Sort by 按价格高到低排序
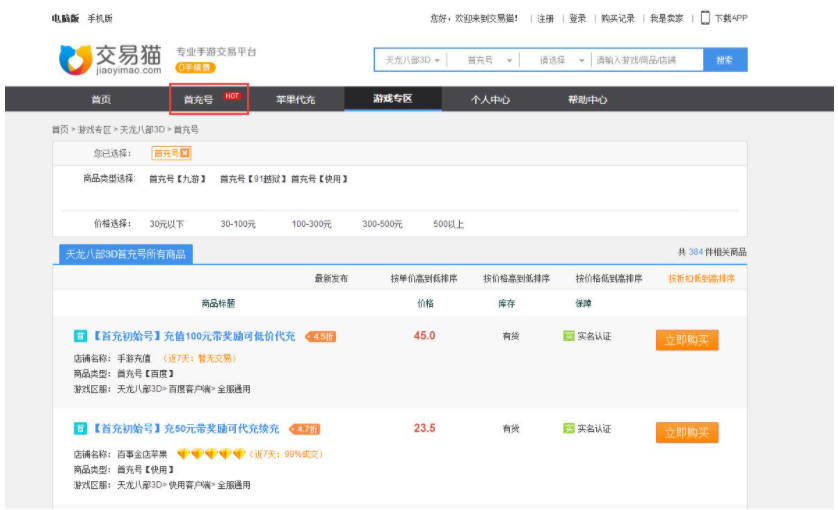Viewport: 838px width, 510px height. coord(516,279)
